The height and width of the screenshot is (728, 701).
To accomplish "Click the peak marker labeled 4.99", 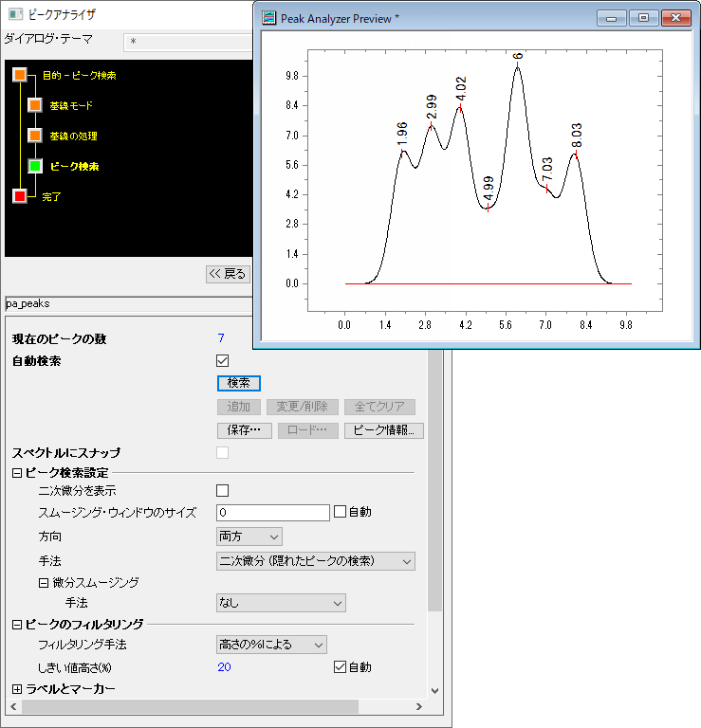I will 488,207.
